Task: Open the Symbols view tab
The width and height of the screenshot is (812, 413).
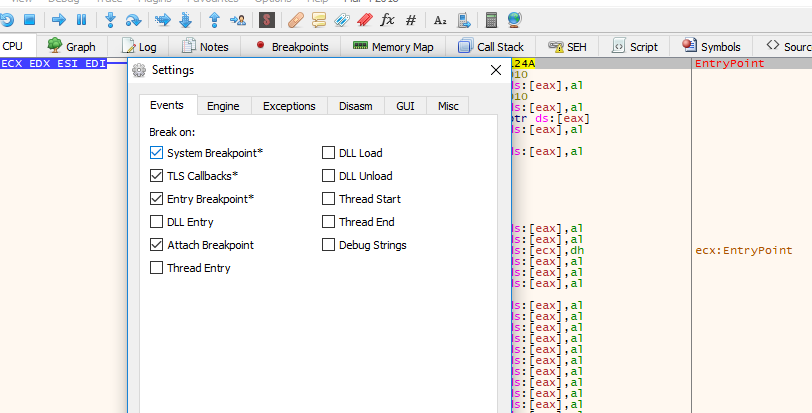Action: (712, 47)
